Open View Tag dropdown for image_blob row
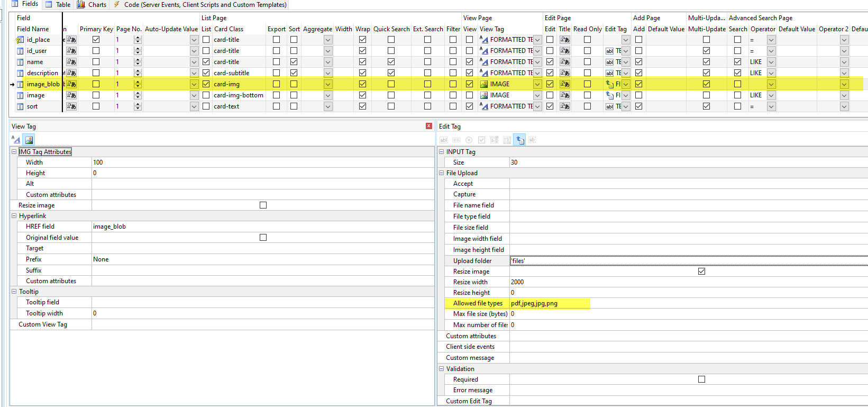Image resolution: width=868 pixels, height=407 pixels. coord(537,84)
